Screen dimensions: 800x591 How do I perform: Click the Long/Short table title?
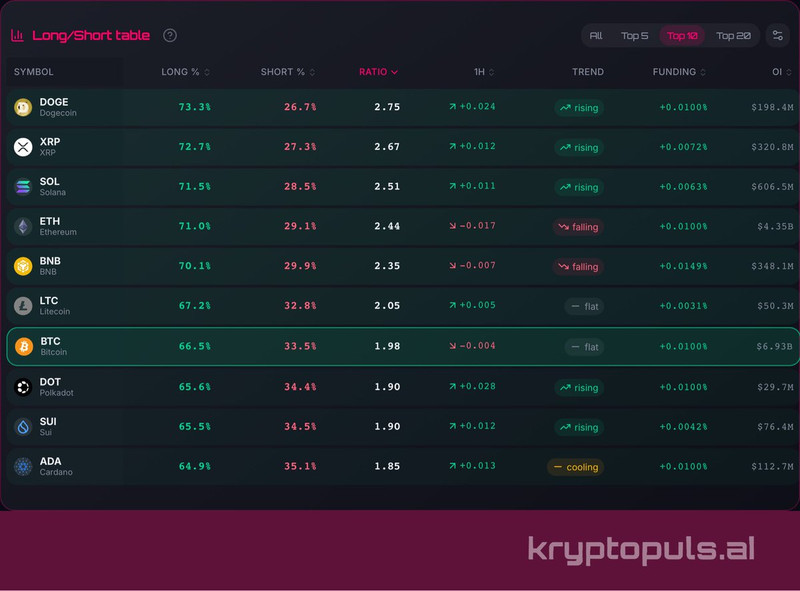(x=91, y=35)
